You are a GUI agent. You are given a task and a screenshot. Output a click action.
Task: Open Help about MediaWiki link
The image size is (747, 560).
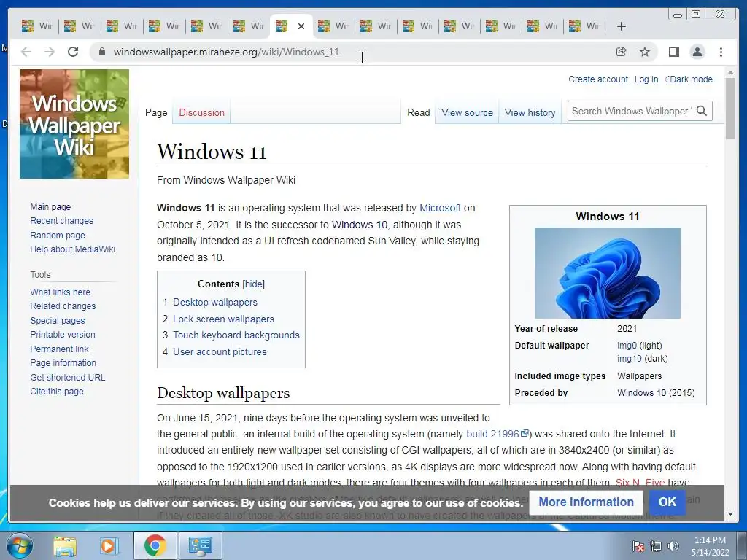(72, 249)
